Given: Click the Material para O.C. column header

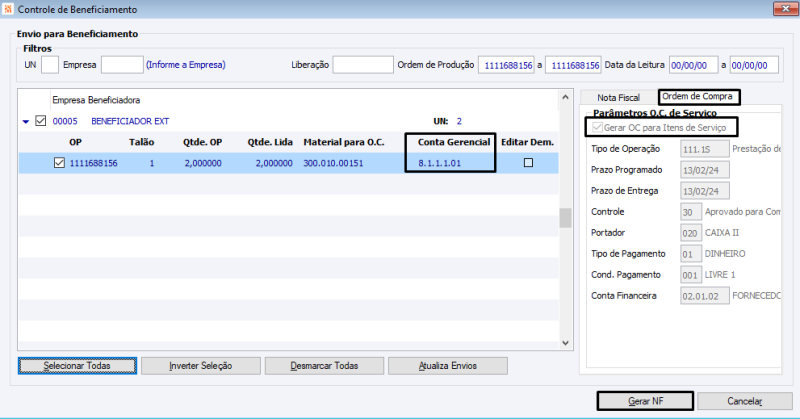Looking at the screenshot, I should 343,142.
